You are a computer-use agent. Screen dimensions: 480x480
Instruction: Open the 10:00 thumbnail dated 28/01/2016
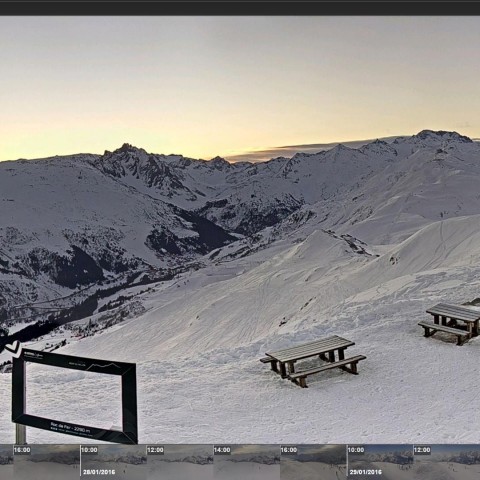[x=113, y=462]
